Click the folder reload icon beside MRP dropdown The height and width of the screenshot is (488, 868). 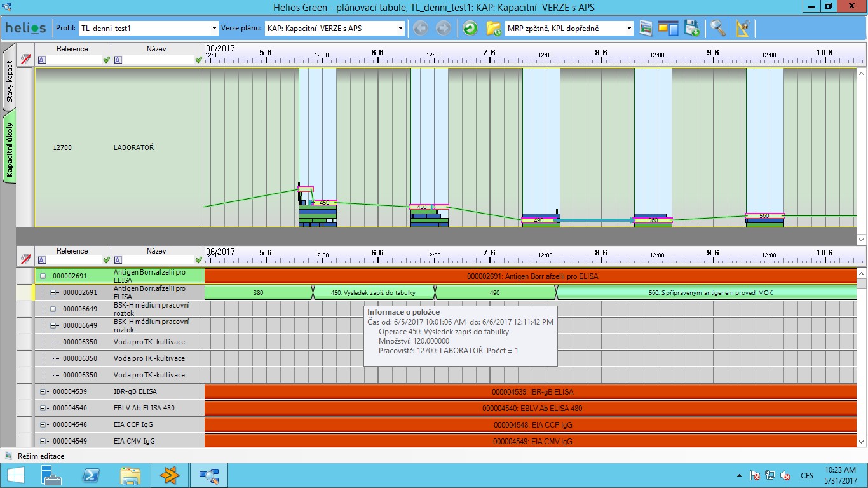[x=494, y=28]
